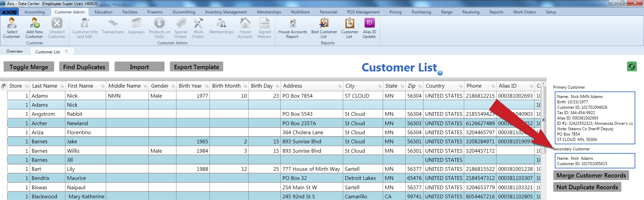644x200 pixels.
Task: Click the Toggle Merge button
Action: click(x=29, y=67)
